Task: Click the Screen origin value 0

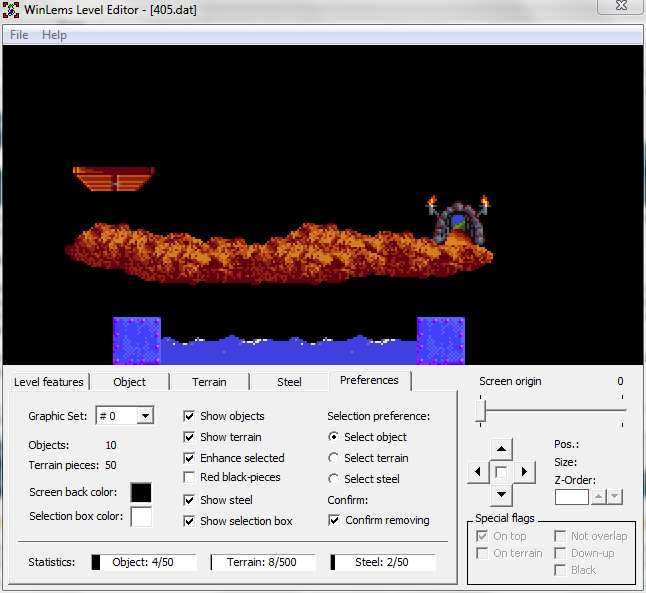Action: point(620,381)
